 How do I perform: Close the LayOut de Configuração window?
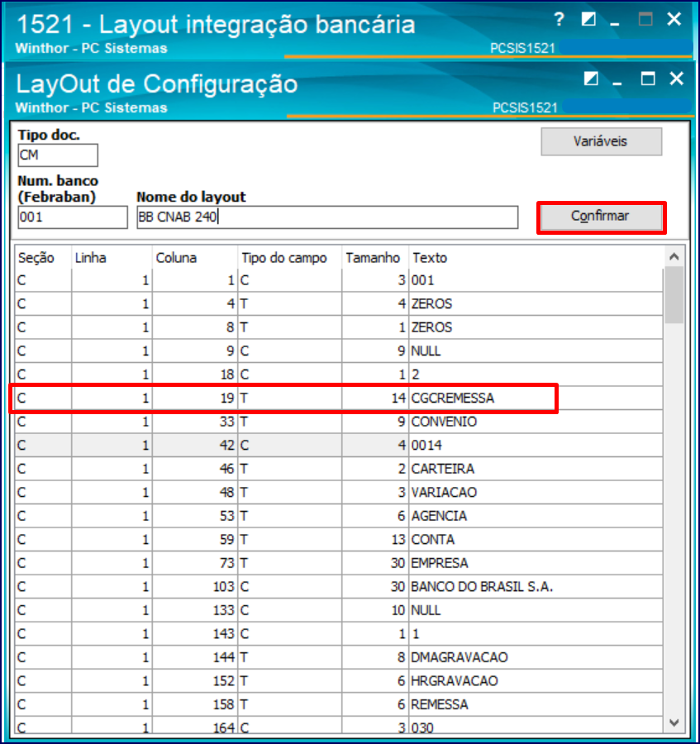pos(676,79)
